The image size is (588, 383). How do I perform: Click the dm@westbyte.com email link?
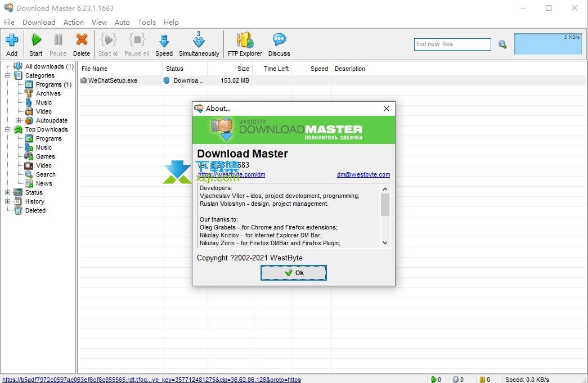[x=363, y=174]
